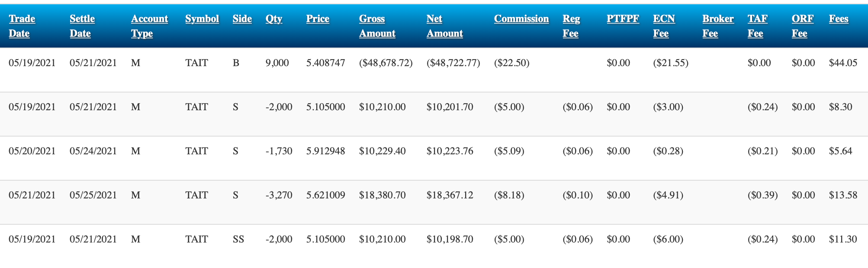Click the Qty column header
This screenshot has height=268, width=868.
coord(273,19)
